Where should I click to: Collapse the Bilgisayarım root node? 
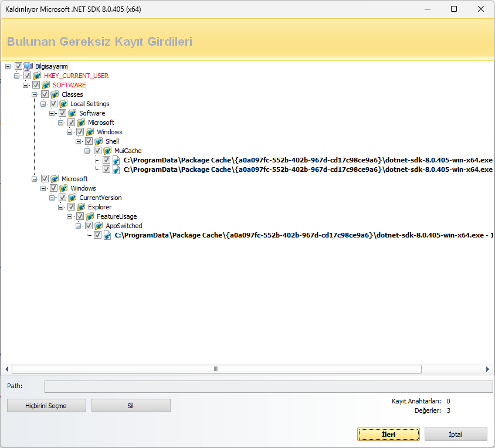[x=8, y=66]
